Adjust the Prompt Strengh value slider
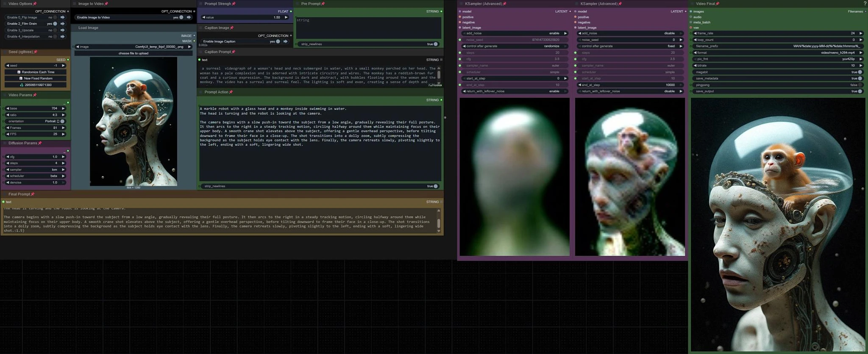 click(x=245, y=17)
